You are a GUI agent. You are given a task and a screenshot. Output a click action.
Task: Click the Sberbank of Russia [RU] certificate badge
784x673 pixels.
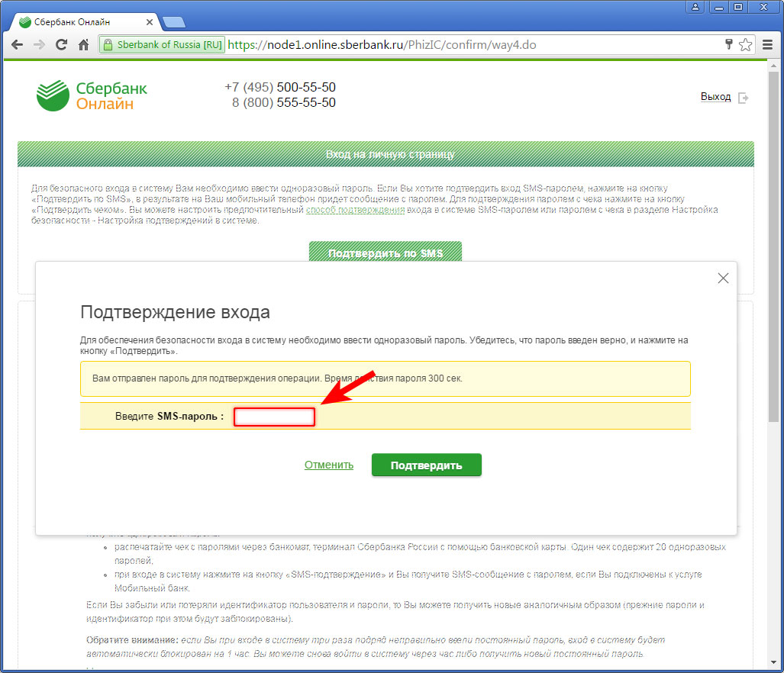[x=162, y=45]
